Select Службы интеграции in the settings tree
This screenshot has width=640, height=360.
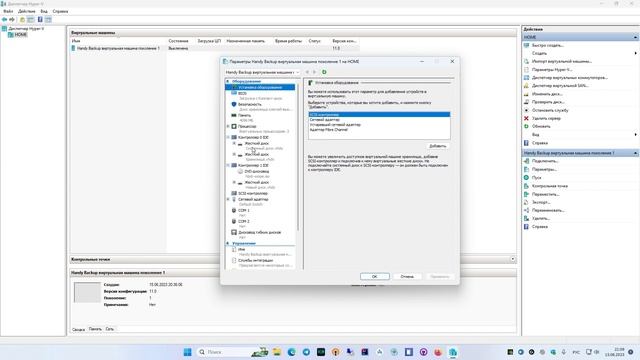256,260
